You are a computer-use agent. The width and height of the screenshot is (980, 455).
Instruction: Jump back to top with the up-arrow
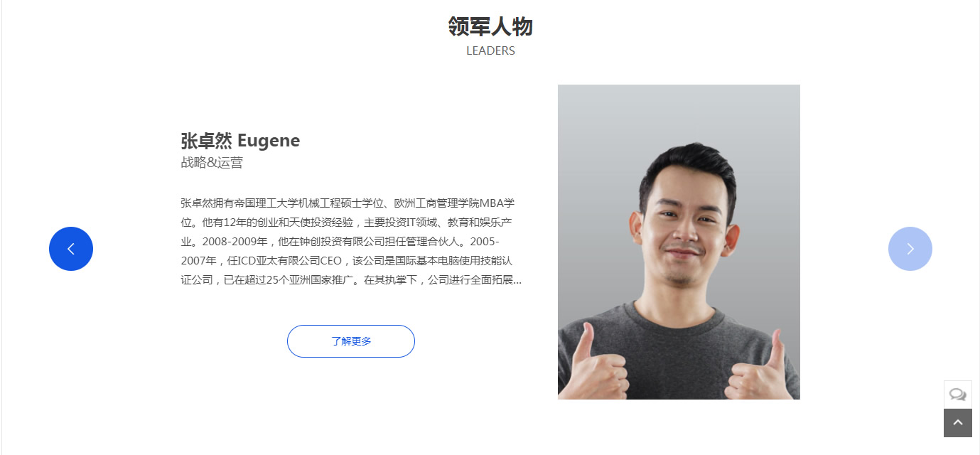pyautogui.click(x=957, y=423)
